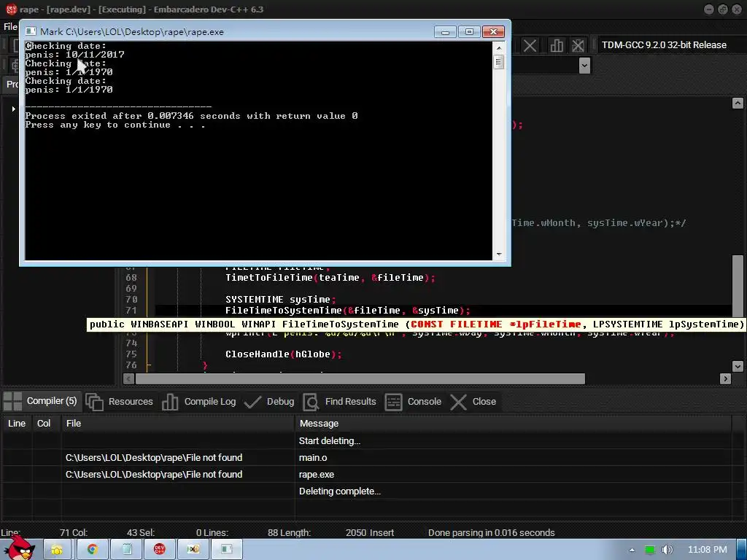Open the Resources tab
The image size is (747, 560).
120,402
